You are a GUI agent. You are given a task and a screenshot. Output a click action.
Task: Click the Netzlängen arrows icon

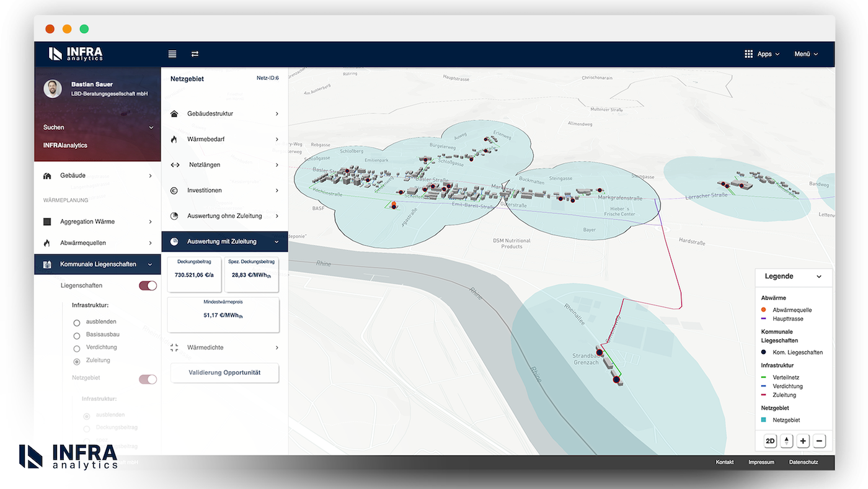[x=175, y=165]
